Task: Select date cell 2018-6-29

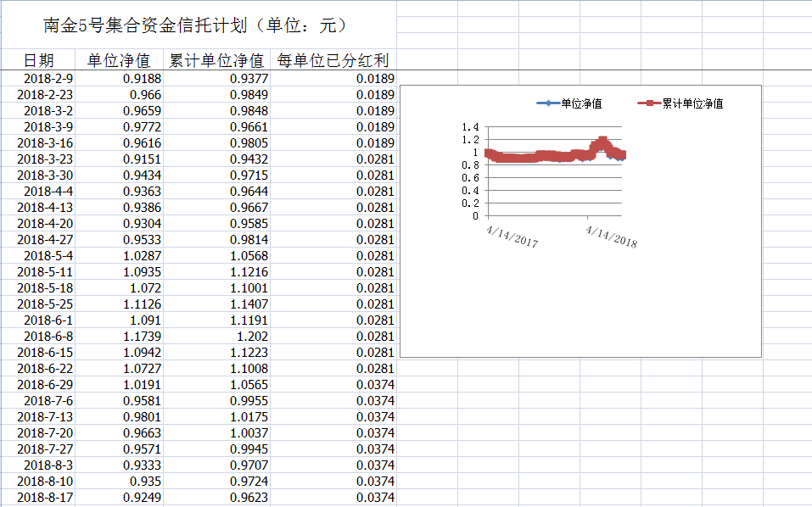Action: (38, 384)
